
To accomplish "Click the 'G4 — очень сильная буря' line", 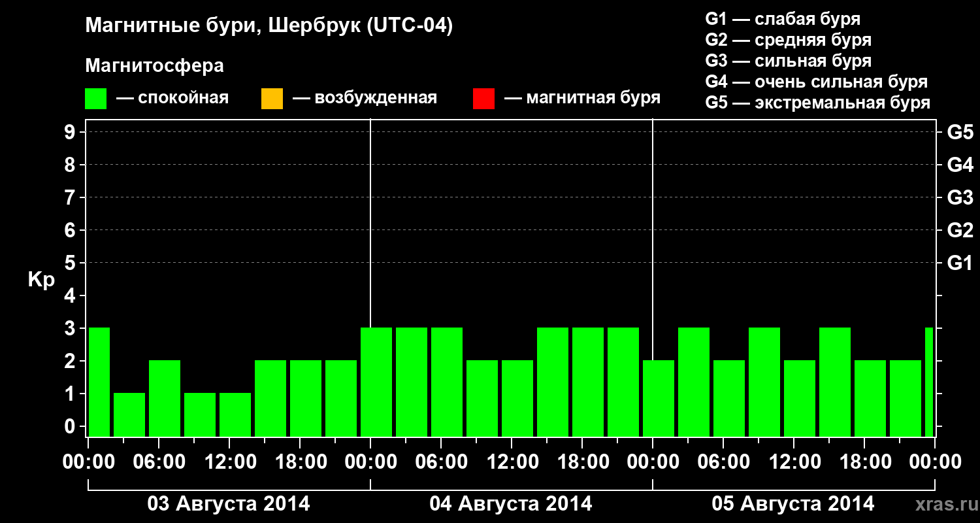I will click(x=817, y=82).
